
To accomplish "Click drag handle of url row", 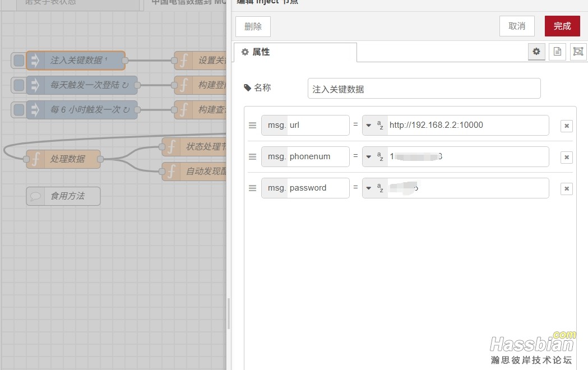I will (252, 125).
